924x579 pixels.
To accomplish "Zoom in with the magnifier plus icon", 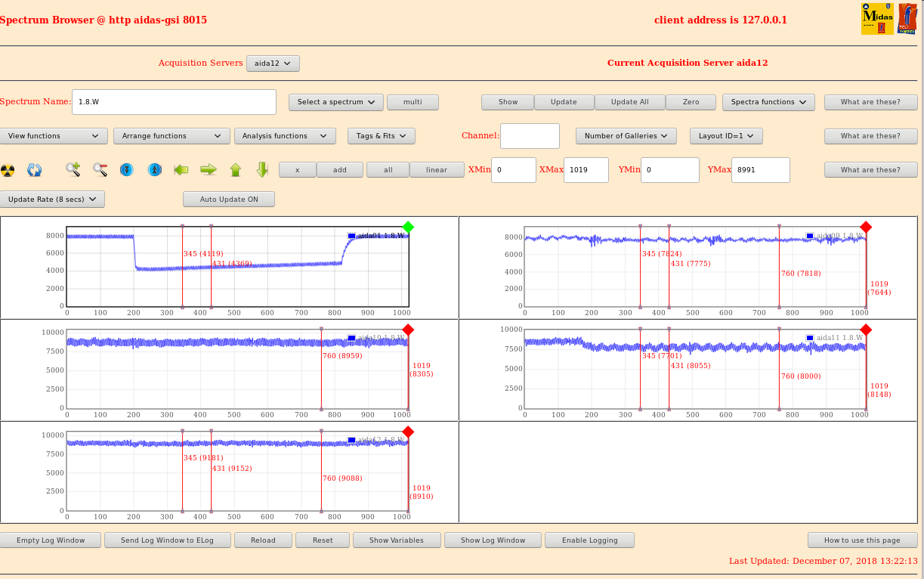I will tap(73, 170).
